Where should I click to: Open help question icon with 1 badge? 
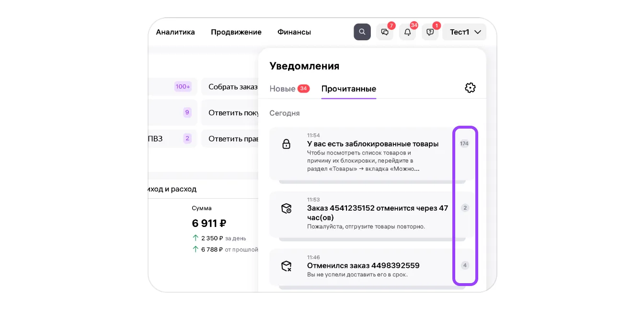tap(430, 32)
